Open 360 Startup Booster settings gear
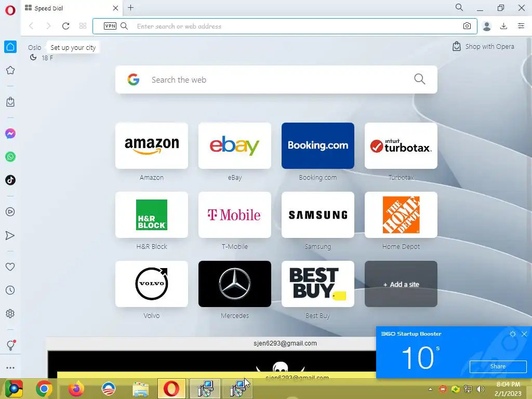 tap(513, 334)
